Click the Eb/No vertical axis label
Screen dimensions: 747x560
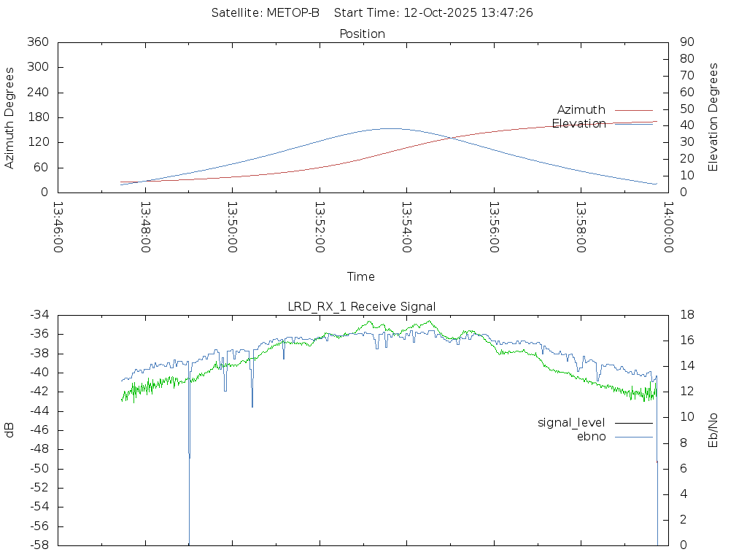pyautogui.click(x=713, y=430)
